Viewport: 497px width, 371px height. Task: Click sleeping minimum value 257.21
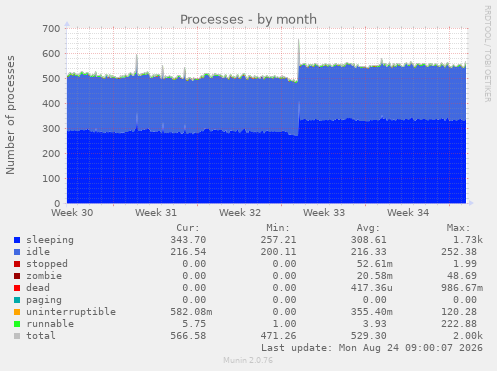coord(278,240)
